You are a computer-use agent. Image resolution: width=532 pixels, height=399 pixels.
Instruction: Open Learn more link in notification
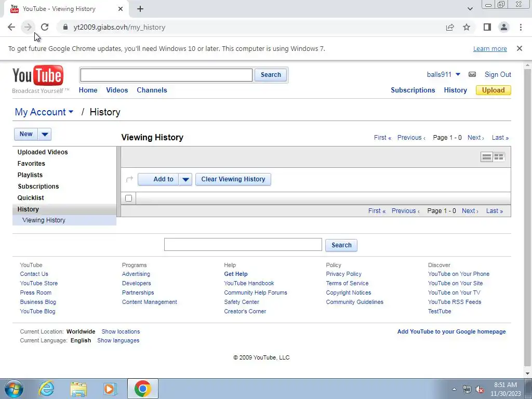pyautogui.click(x=490, y=48)
